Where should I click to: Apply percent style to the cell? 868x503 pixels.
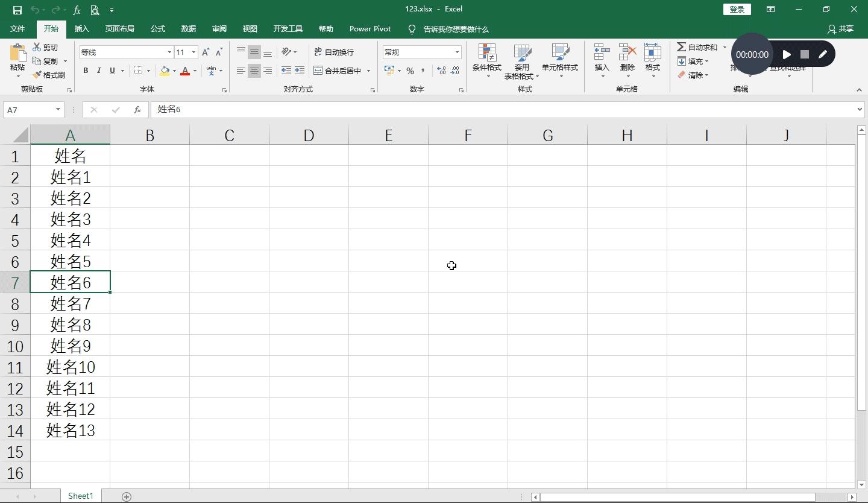pos(410,71)
